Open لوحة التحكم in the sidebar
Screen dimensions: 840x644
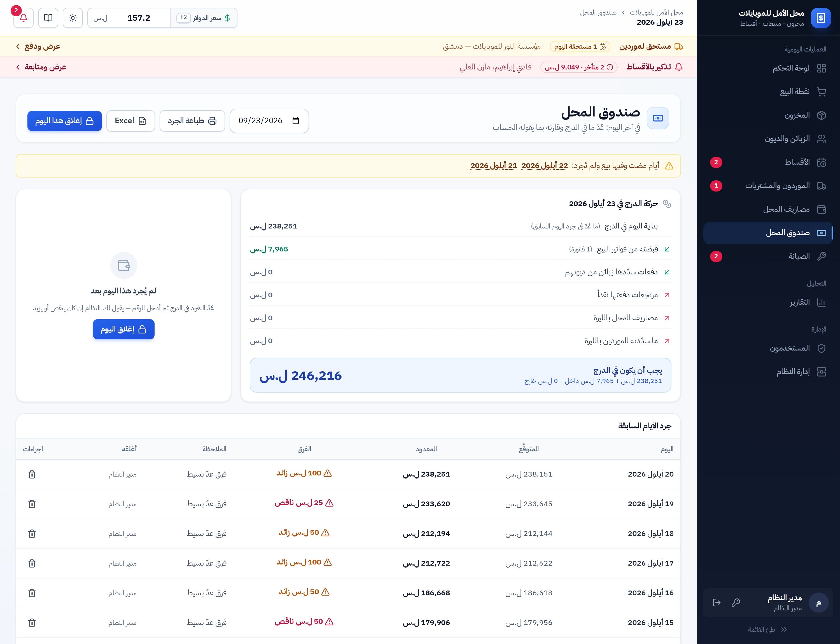[x=768, y=68]
